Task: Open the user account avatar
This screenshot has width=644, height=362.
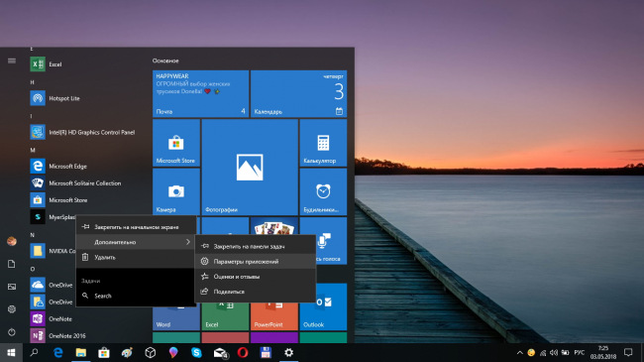Action: coord(12,241)
